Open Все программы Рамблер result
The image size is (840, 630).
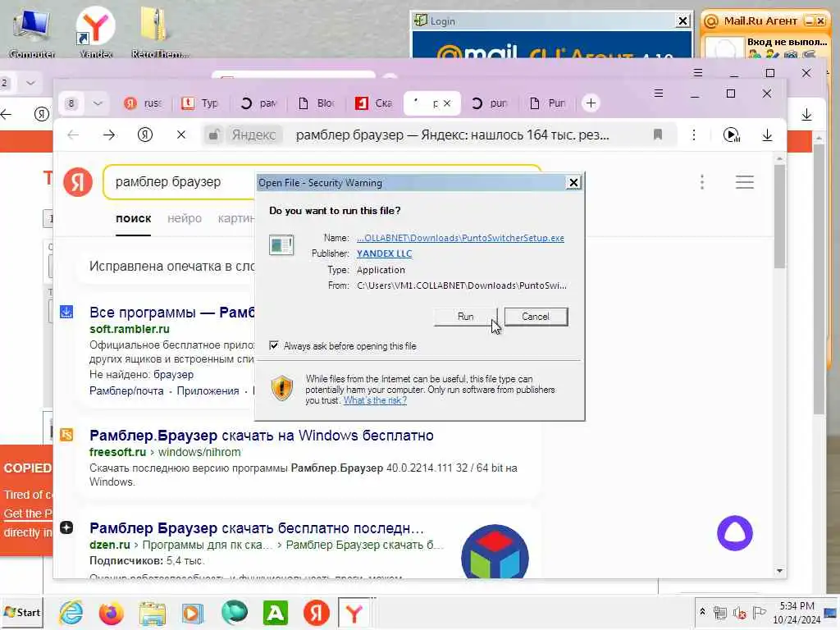click(172, 313)
